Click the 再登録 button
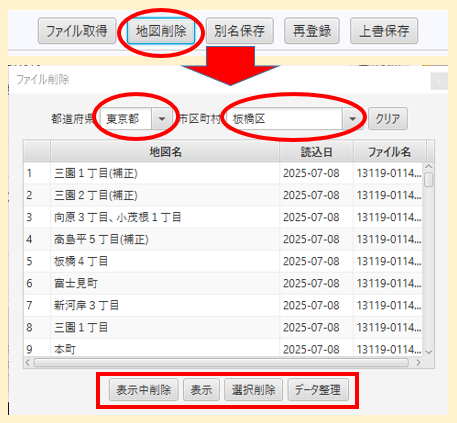The image size is (457, 423). [312, 31]
